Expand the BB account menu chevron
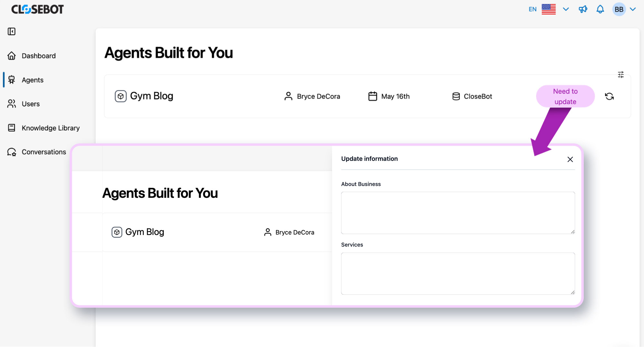 click(x=633, y=9)
